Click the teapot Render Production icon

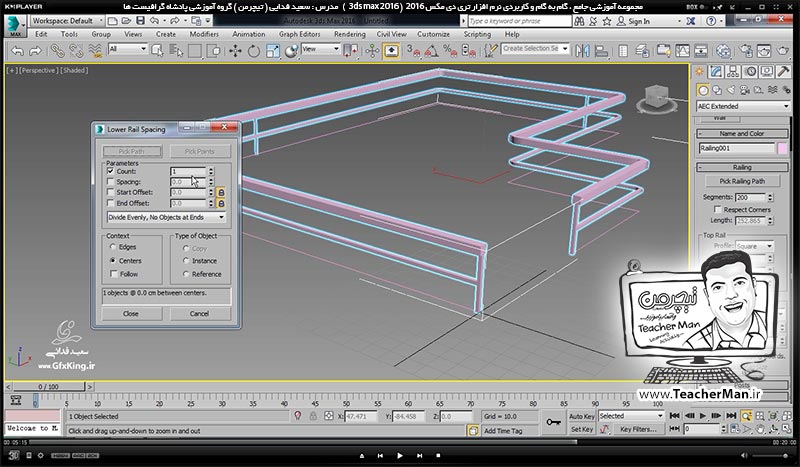(783, 51)
